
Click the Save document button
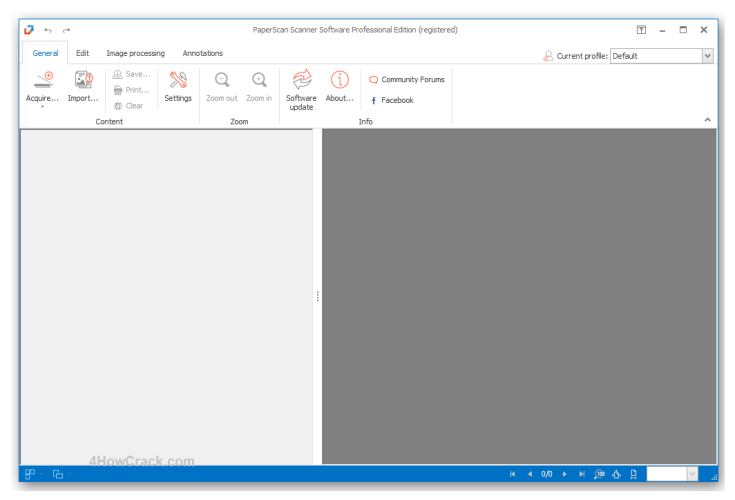pos(132,74)
